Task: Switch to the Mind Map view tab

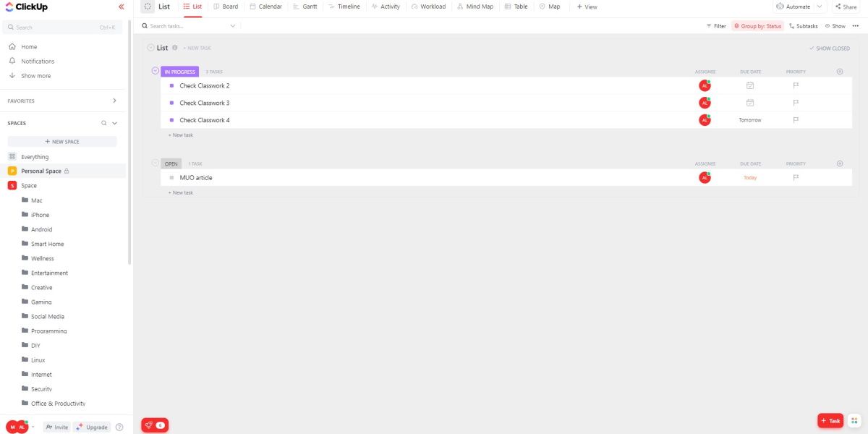Action: (475, 7)
